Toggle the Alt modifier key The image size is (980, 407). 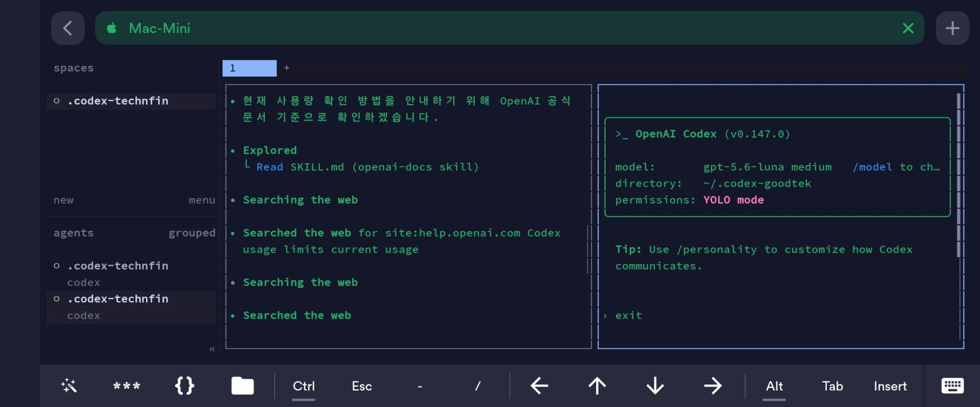click(x=774, y=386)
